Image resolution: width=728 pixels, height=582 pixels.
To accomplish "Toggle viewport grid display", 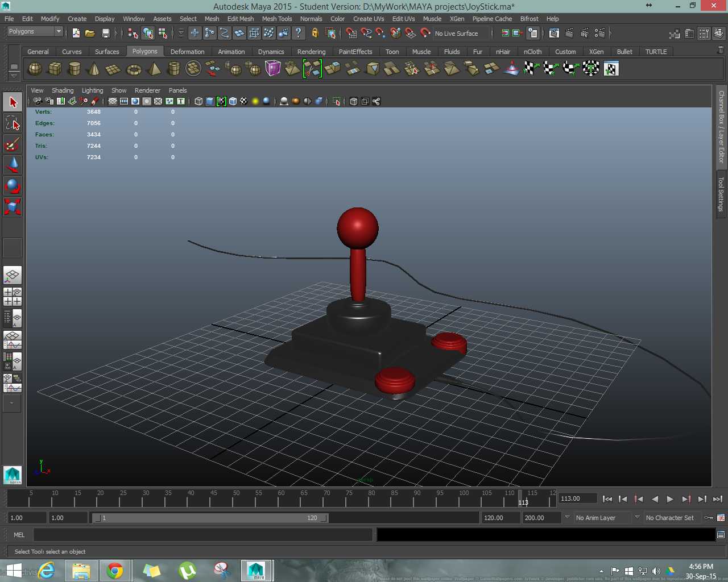I will point(113,101).
